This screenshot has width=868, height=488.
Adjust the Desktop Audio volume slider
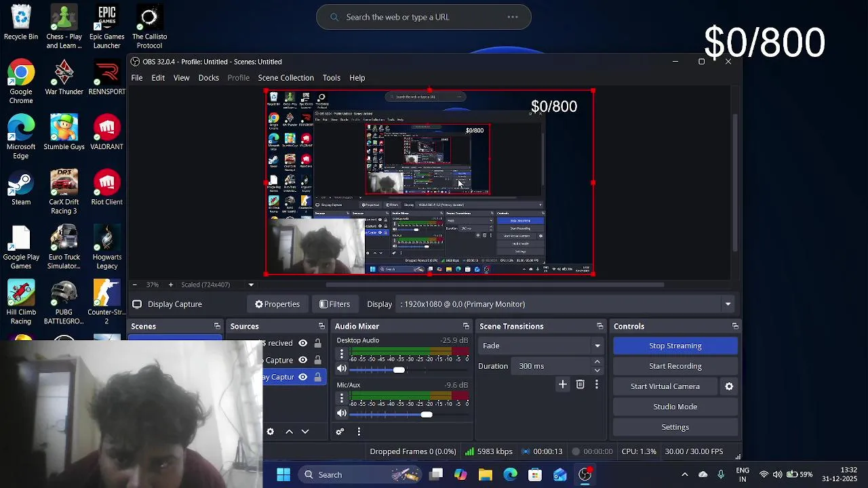click(399, 369)
